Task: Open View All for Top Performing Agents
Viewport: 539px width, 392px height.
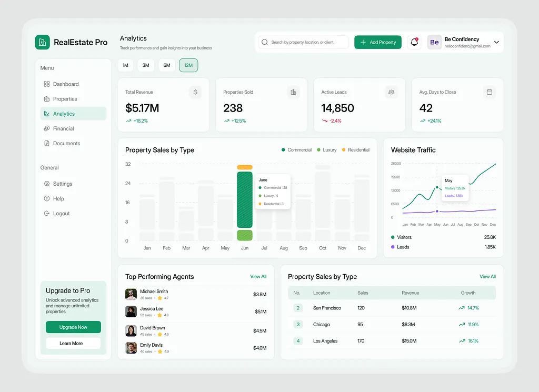Action: tap(258, 277)
